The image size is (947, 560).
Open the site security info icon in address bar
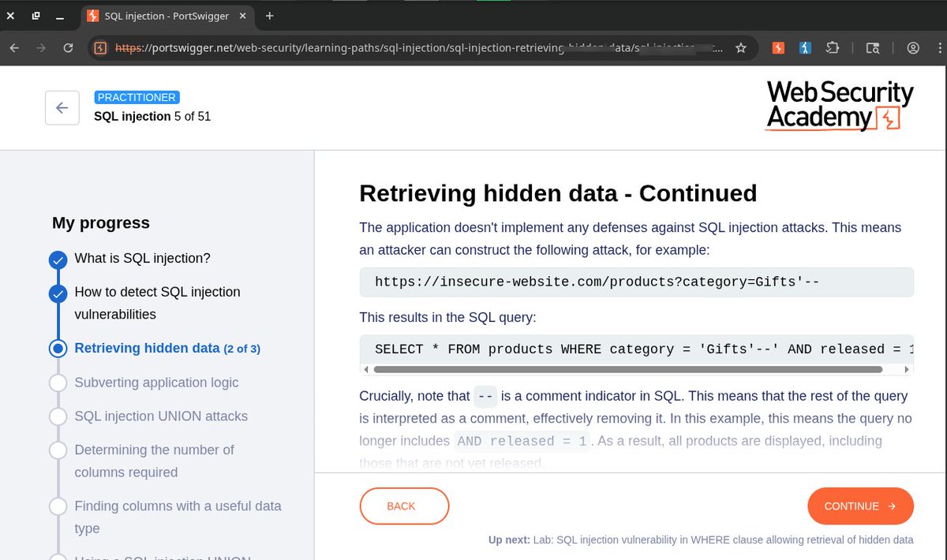point(100,48)
